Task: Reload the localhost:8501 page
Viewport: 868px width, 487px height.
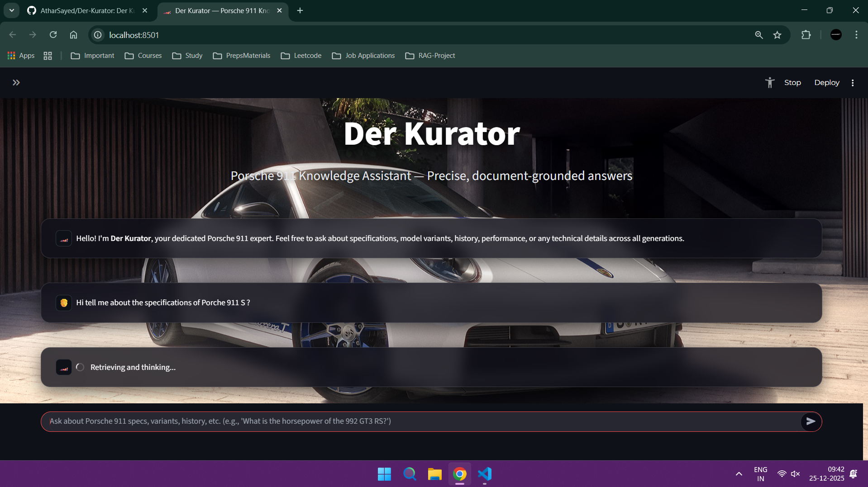Action: [x=53, y=35]
